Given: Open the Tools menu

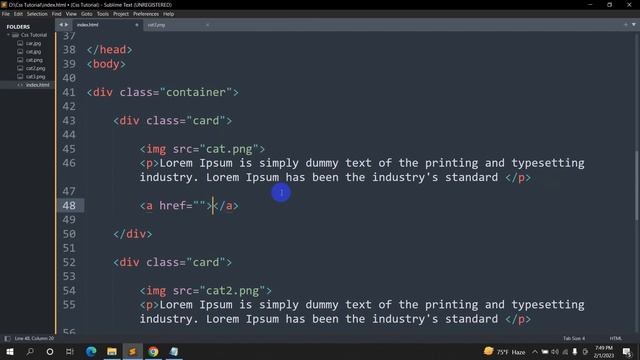Looking at the screenshot, I should (x=103, y=14).
